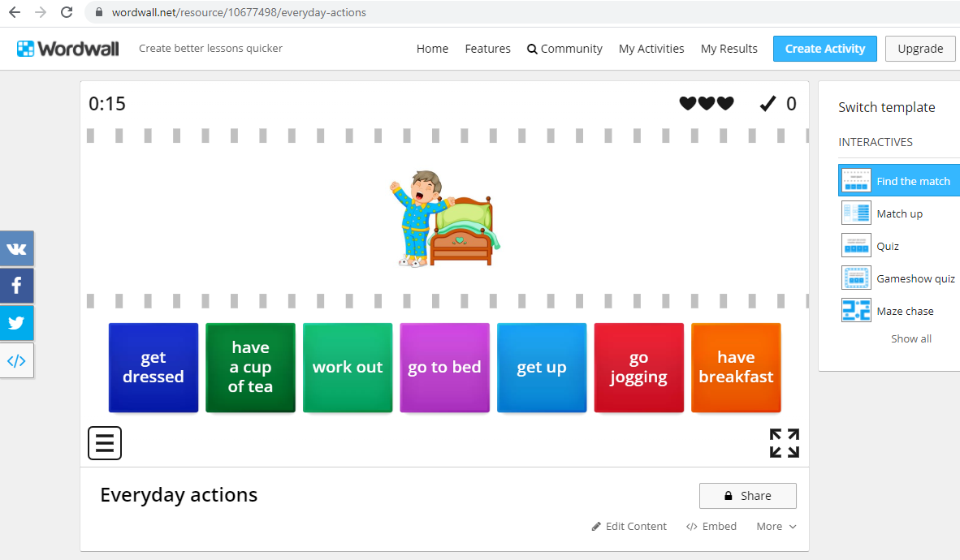This screenshot has width=960, height=560.
Task: Click the Wordwall logo
Action: [x=68, y=49]
